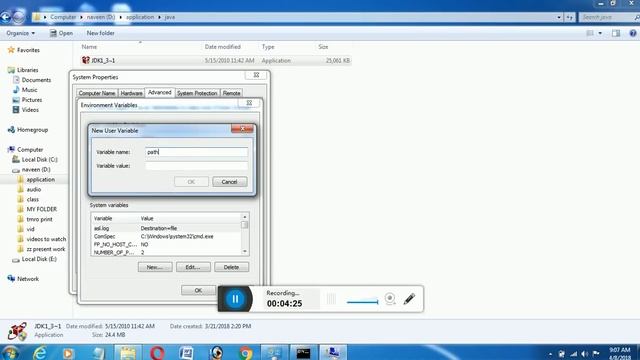This screenshot has height=360, width=640.
Task: Launch Internet Explorer from taskbar
Action: tap(40, 353)
